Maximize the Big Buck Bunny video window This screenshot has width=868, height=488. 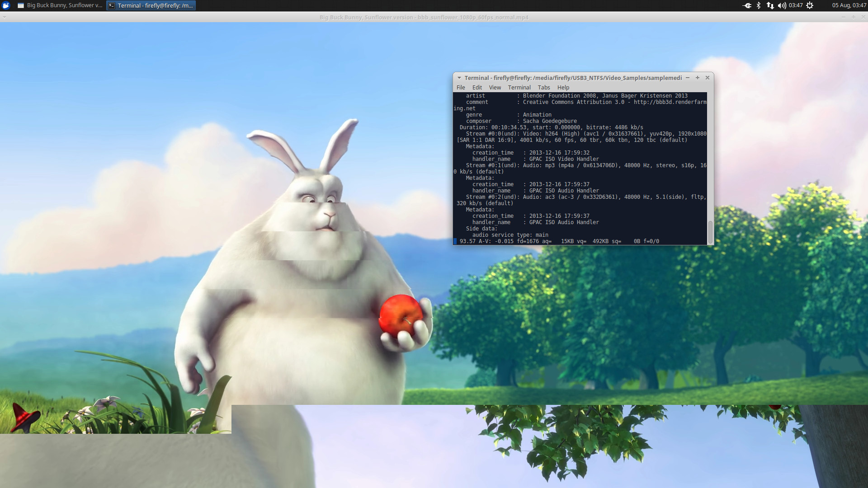click(854, 17)
